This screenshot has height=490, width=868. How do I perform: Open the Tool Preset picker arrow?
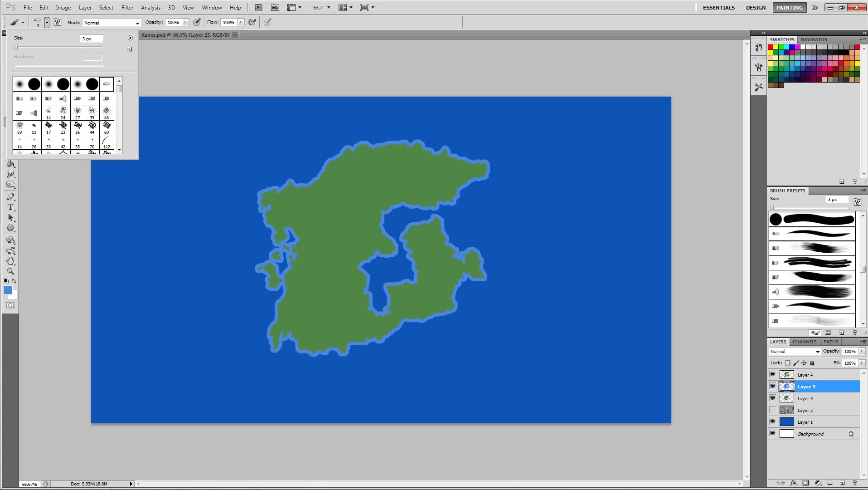point(23,23)
